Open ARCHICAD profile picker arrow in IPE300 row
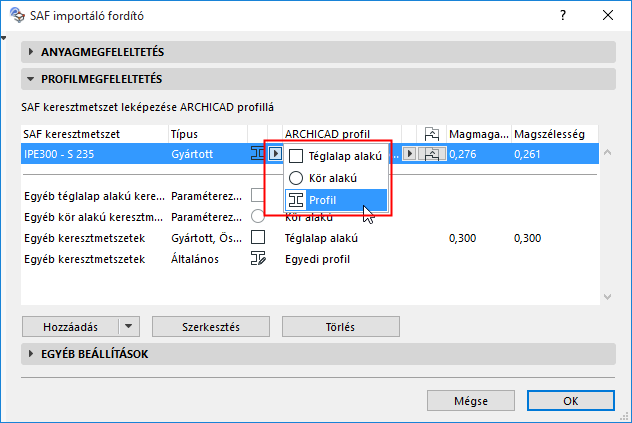 [x=409, y=154]
